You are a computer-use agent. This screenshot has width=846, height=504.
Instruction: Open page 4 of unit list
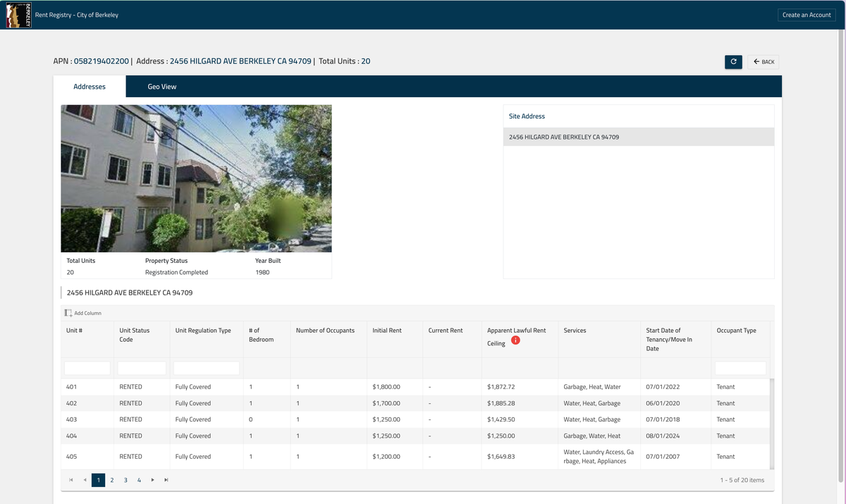click(x=139, y=480)
